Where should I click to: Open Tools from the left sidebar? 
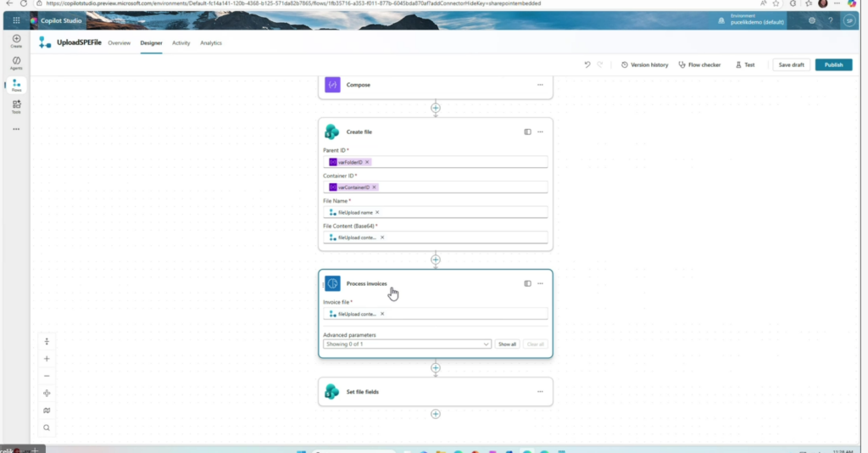16,105
